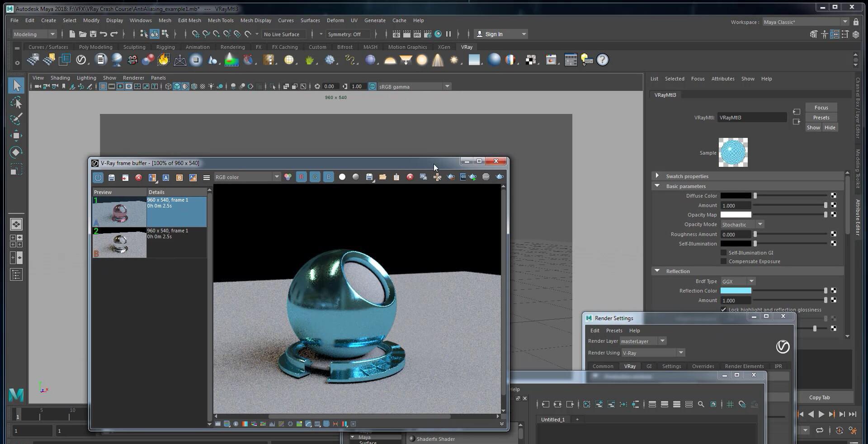Open sRGB gamma view transform dropdown
The image size is (868, 444).
415,86
